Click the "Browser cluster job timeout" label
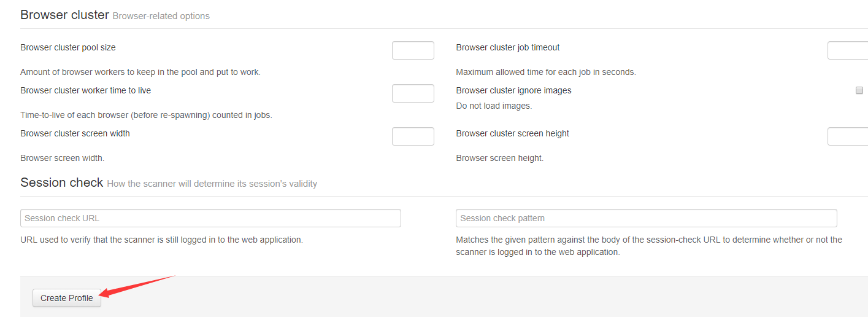The image size is (868, 317). coord(508,47)
